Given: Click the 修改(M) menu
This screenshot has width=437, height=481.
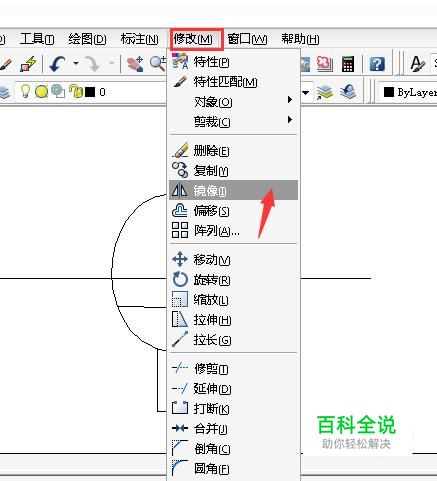Looking at the screenshot, I should pyautogui.click(x=193, y=39).
